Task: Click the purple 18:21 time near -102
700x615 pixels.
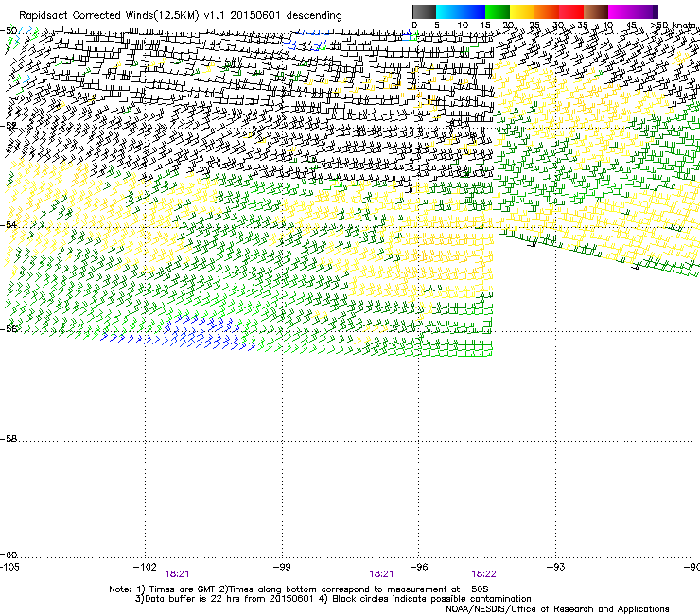Action: (x=177, y=574)
